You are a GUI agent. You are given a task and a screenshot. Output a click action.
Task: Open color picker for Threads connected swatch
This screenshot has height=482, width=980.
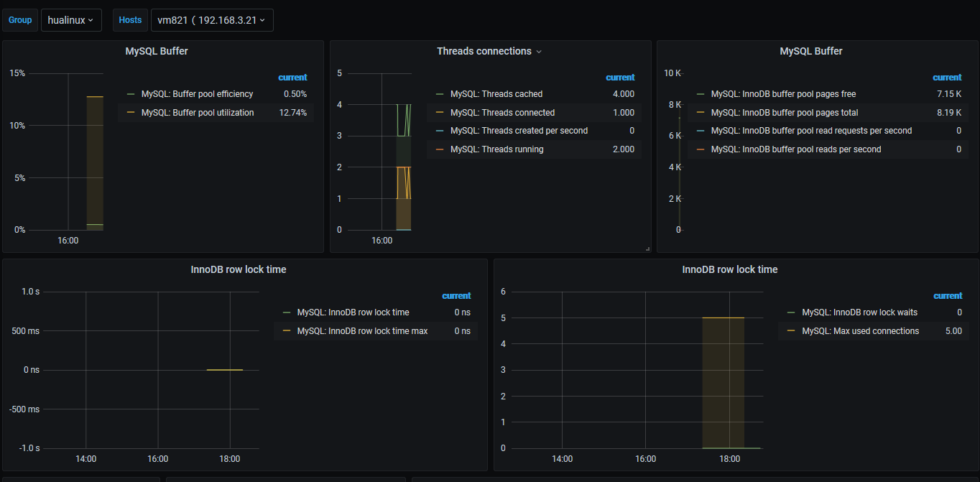[440, 113]
